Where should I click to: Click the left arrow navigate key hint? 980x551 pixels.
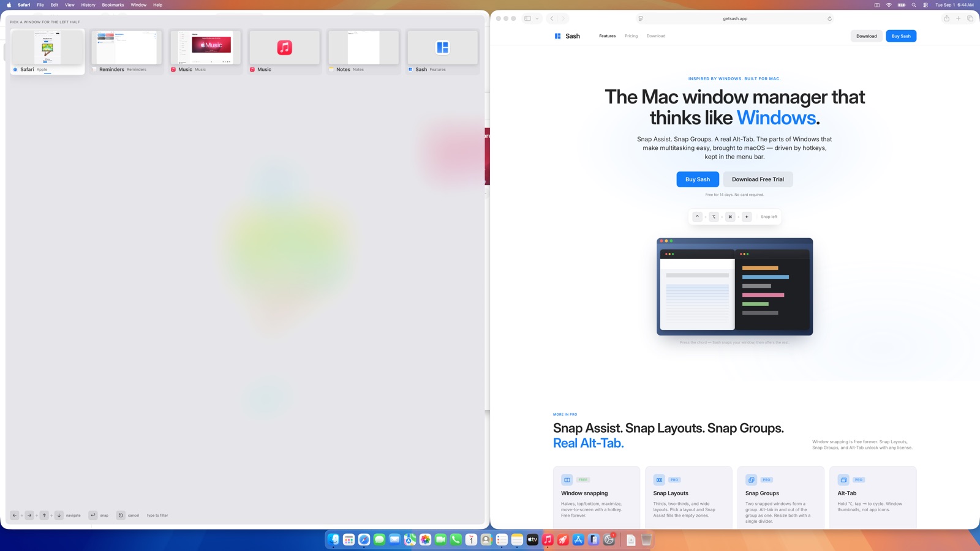pos(15,515)
